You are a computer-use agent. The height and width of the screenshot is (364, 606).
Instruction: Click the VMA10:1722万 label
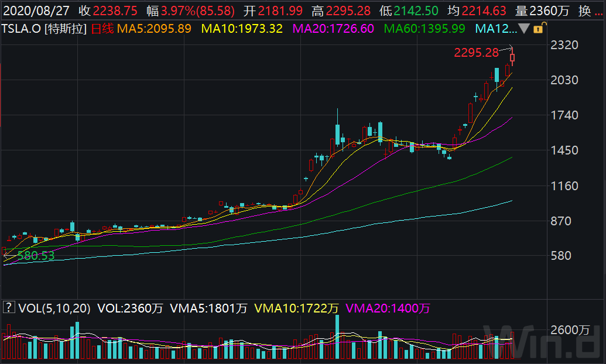pyautogui.click(x=296, y=308)
